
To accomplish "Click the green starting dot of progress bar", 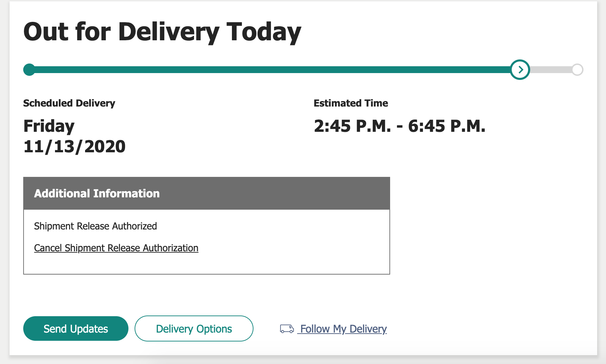I will tap(29, 70).
